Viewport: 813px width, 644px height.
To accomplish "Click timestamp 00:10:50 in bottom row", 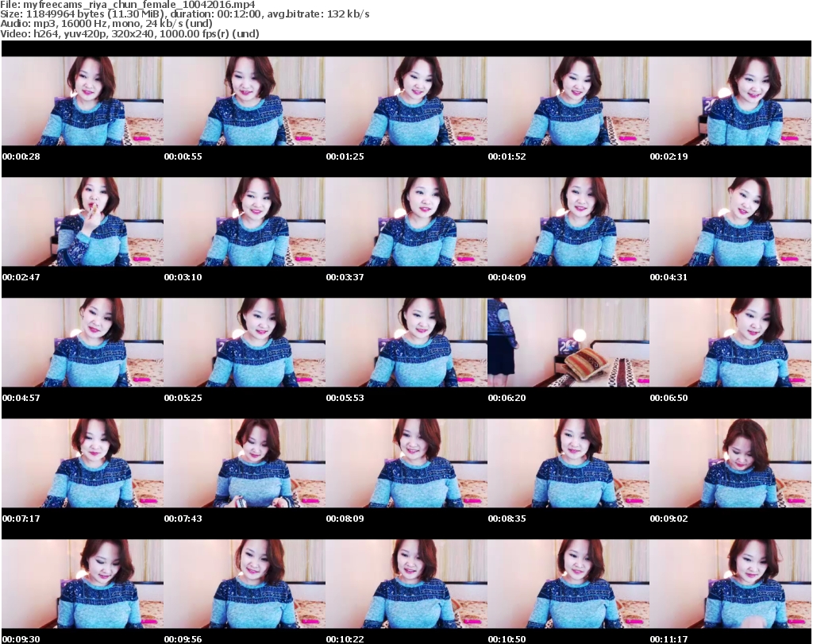I will pos(507,639).
